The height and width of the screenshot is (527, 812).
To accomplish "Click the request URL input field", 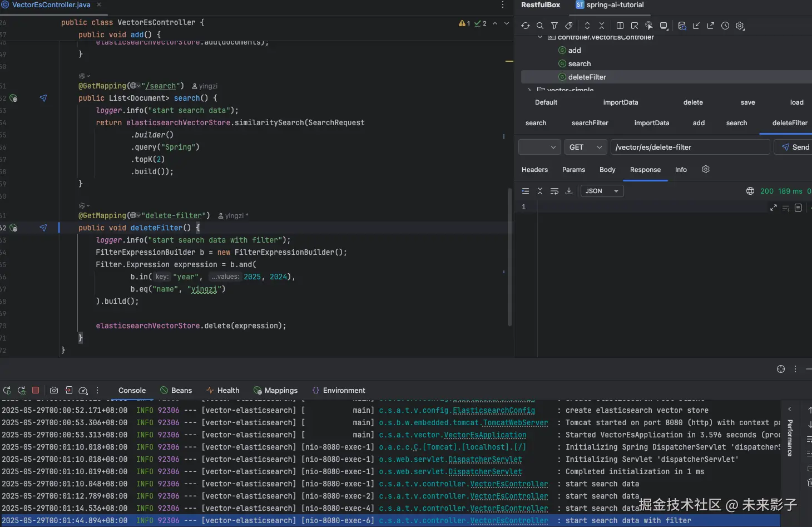I will coord(690,147).
